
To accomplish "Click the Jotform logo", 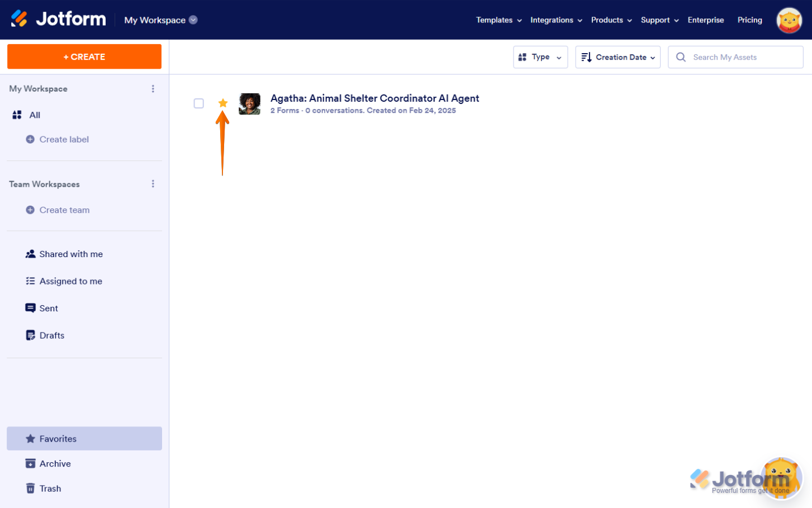I will pos(58,19).
